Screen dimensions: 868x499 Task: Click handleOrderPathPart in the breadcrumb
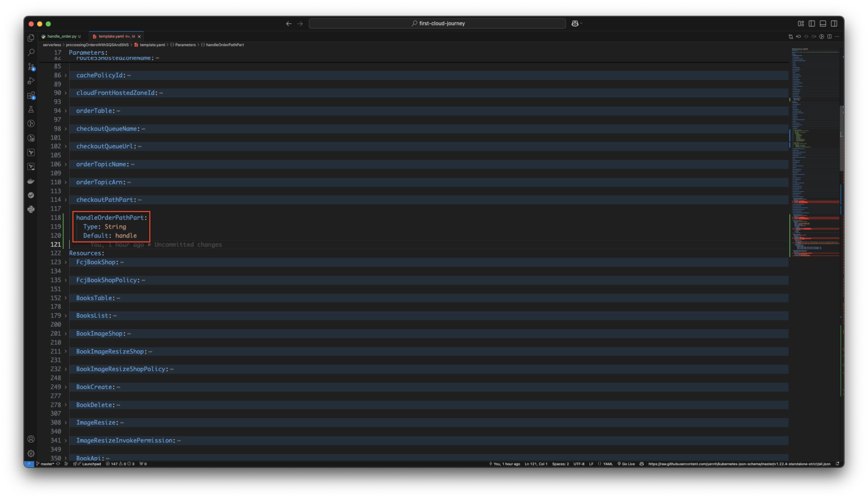click(224, 45)
